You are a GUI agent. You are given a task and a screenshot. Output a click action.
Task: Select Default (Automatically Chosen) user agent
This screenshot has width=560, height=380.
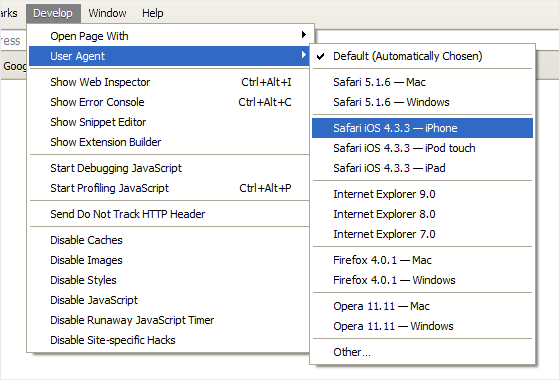click(x=422, y=56)
